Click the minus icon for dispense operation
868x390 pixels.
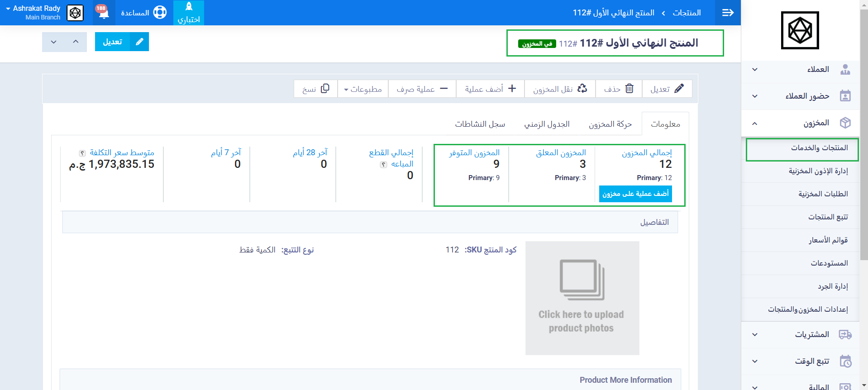click(444, 89)
